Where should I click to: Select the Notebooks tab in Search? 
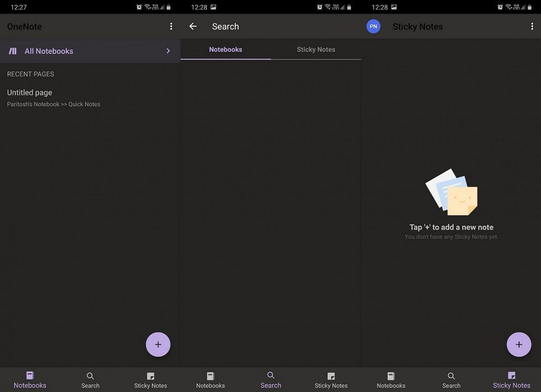pos(225,50)
